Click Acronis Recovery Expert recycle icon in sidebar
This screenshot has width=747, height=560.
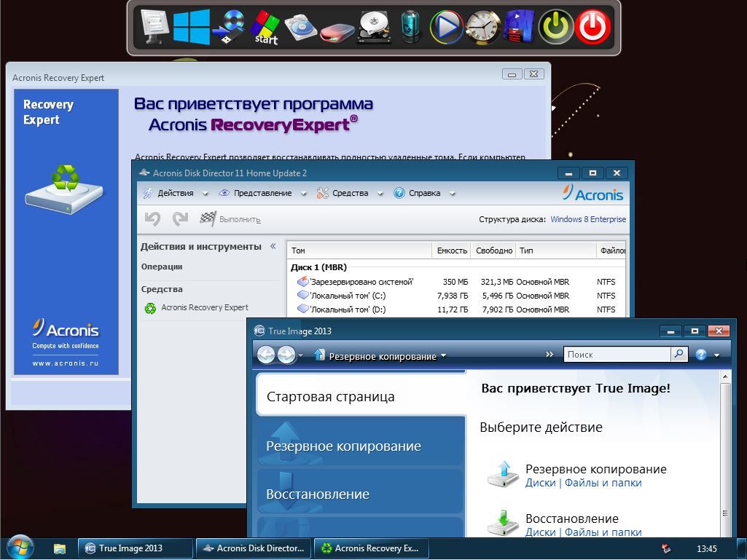151,309
